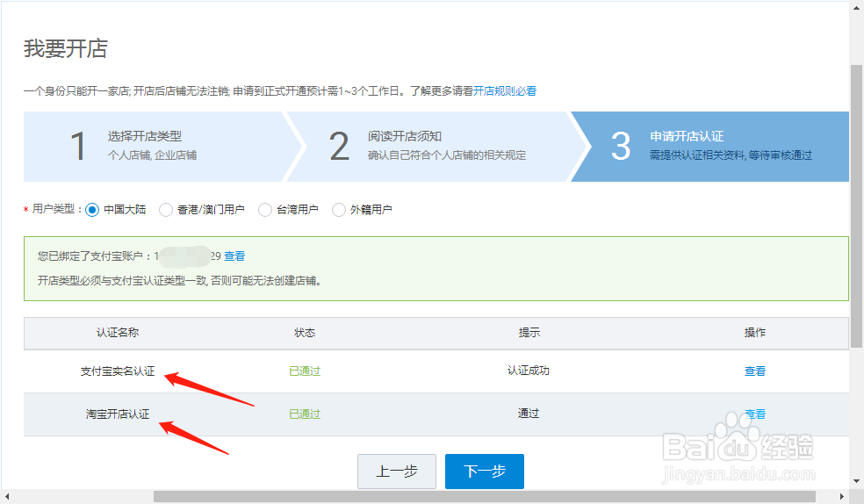Open the 开店规则必看 link

(505, 91)
